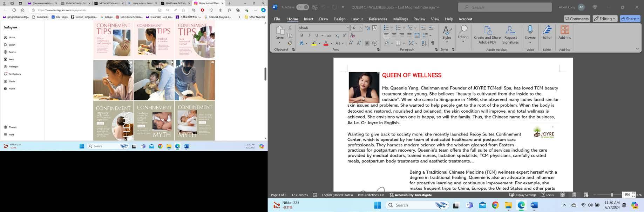Click Create and Share Adobe PDF

(487, 35)
